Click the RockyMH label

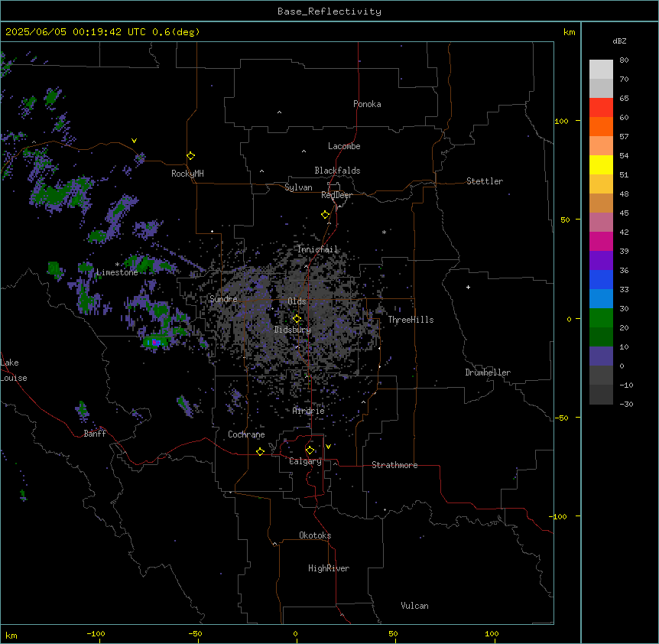[187, 174]
